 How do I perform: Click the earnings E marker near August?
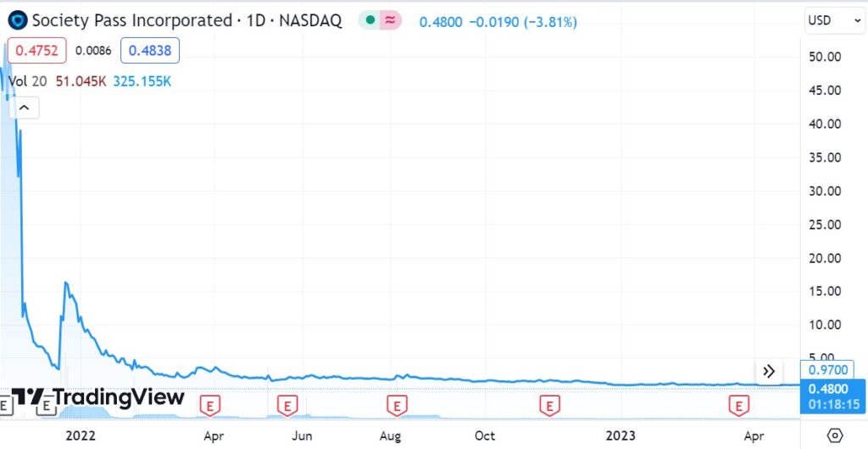[x=397, y=406]
